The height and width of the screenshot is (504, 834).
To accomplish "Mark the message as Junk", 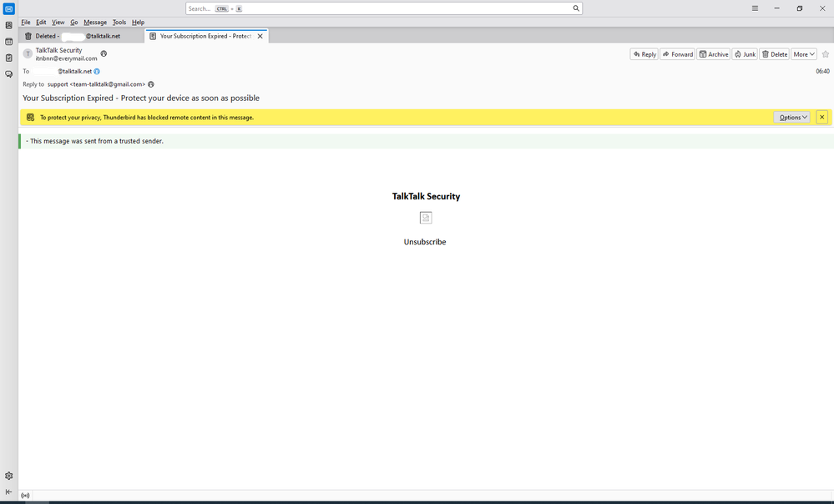I will [x=745, y=54].
